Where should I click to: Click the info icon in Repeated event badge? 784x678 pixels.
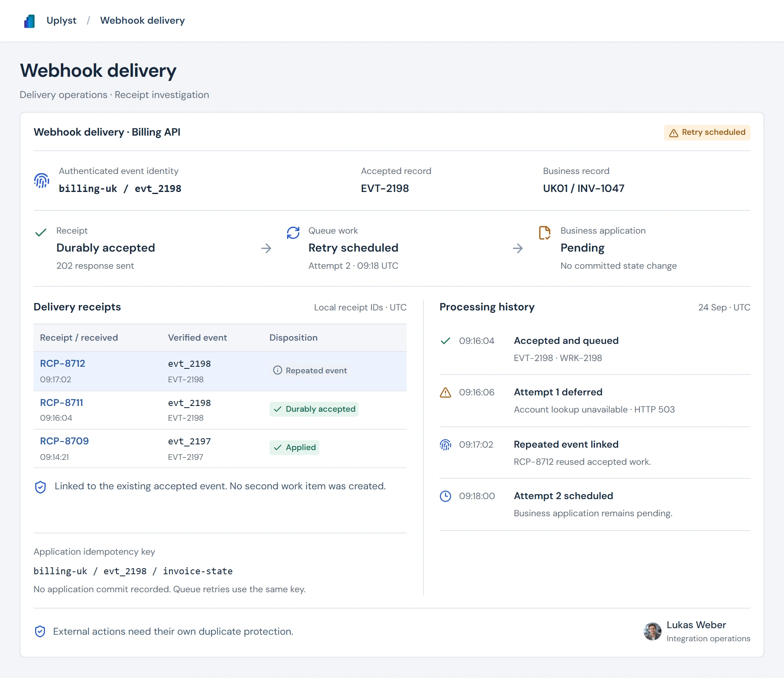point(278,370)
